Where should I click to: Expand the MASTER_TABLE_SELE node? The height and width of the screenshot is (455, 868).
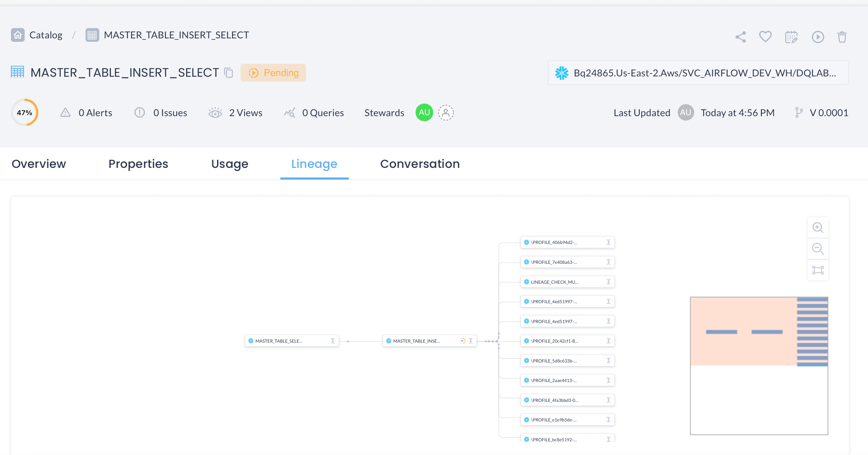pos(333,341)
